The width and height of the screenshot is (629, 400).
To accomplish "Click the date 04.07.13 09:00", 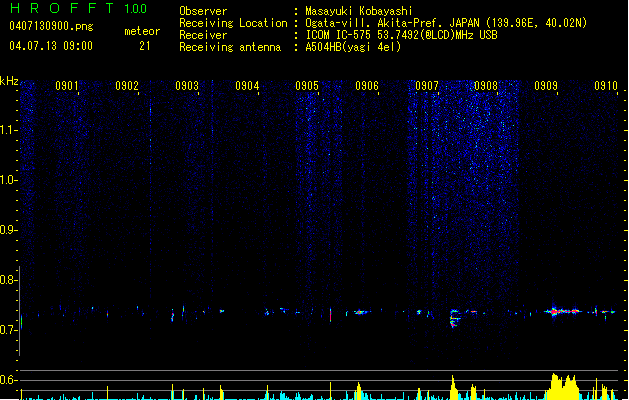I will point(51,46).
